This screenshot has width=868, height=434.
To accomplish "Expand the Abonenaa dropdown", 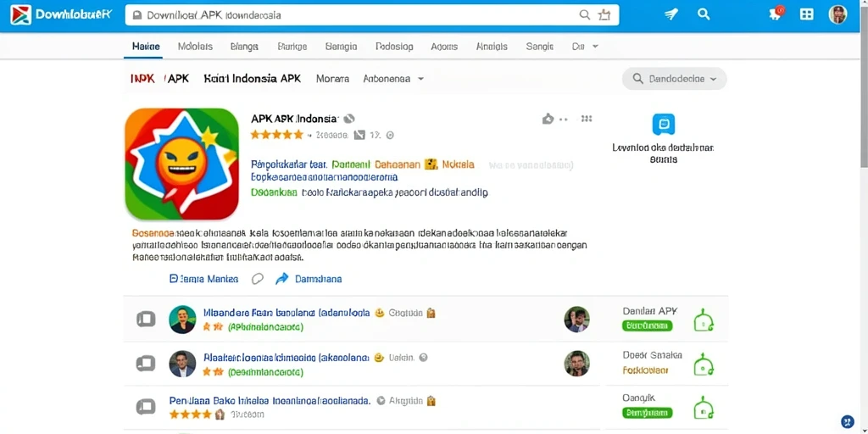I will point(393,79).
